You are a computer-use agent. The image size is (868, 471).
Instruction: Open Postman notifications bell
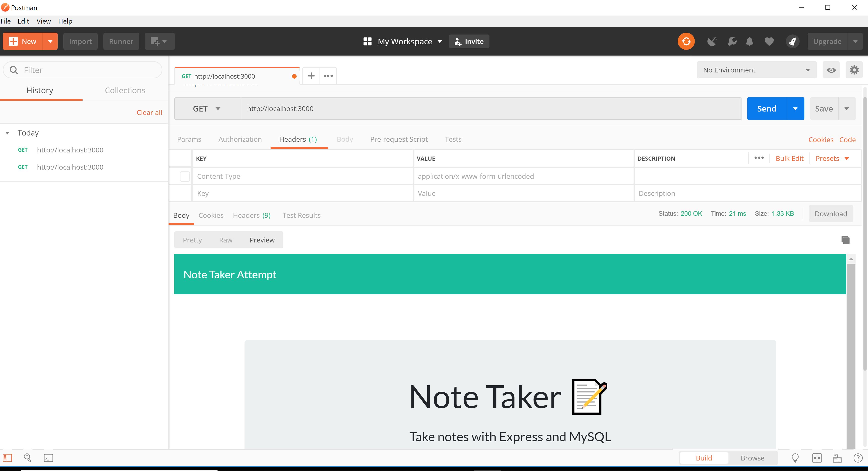coord(749,41)
